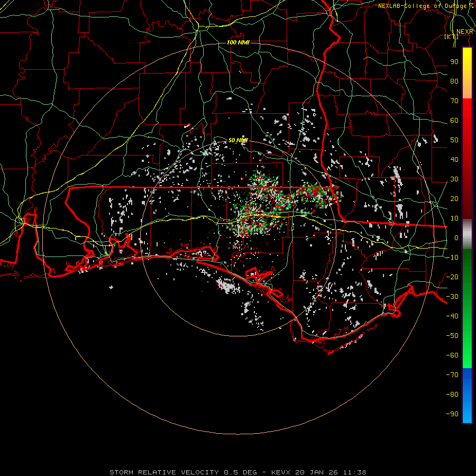Click the 70 value on velocity scale
Screen dimensions: 476x476
454,101
